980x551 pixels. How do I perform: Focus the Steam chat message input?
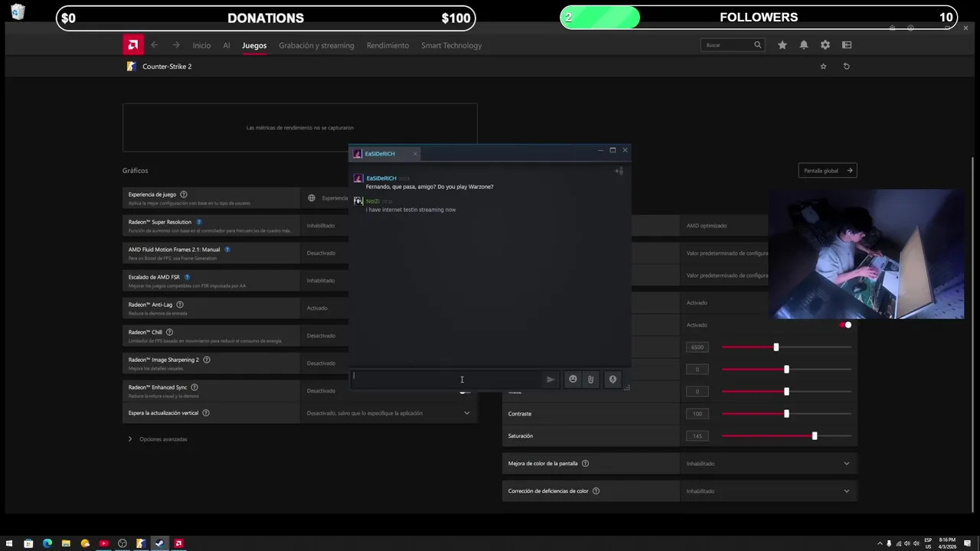(x=446, y=379)
